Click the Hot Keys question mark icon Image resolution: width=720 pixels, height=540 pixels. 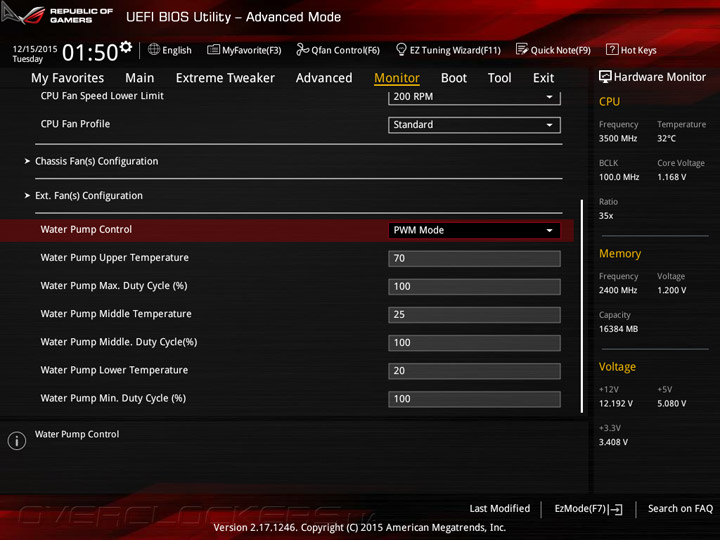tap(612, 49)
